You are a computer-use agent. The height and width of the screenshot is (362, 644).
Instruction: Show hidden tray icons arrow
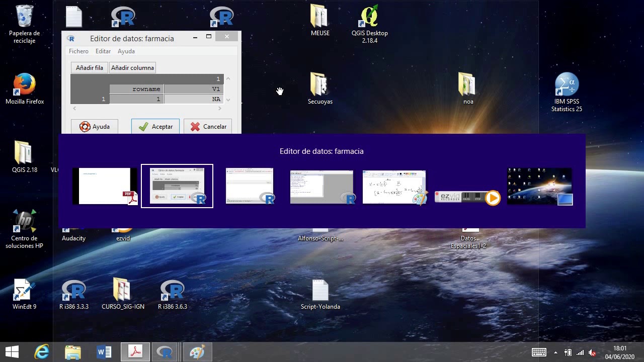click(555, 352)
